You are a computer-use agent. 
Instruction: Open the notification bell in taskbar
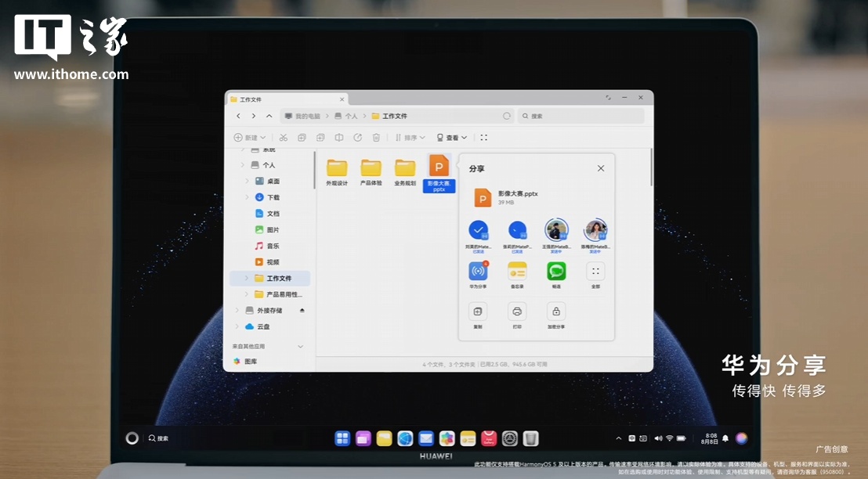point(725,438)
